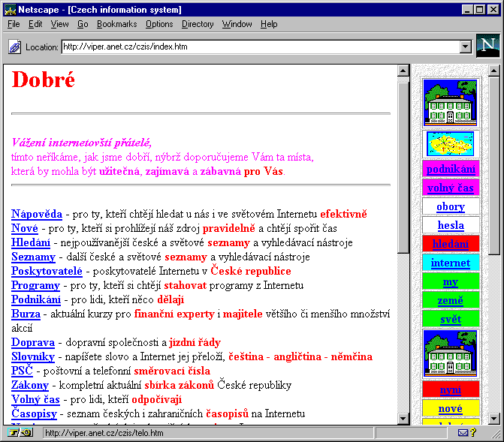504x442 pixels.
Task: Open the Go menu
Action: (x=83, y=24)
